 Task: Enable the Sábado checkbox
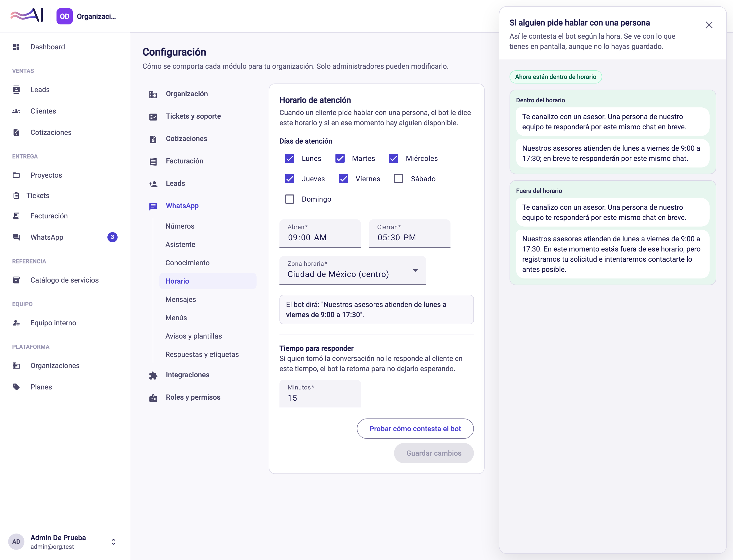[399, 179]
